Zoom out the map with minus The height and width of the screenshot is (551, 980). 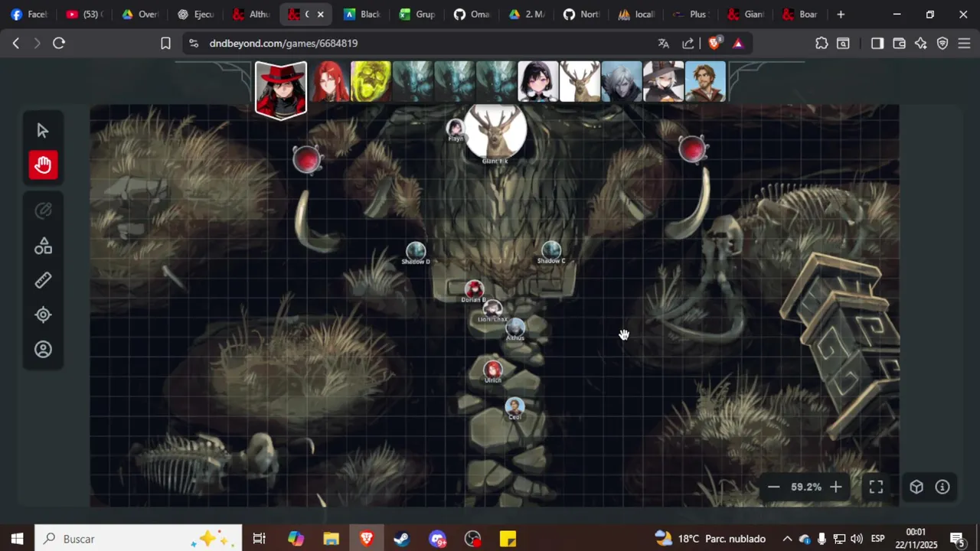(773, 487)
